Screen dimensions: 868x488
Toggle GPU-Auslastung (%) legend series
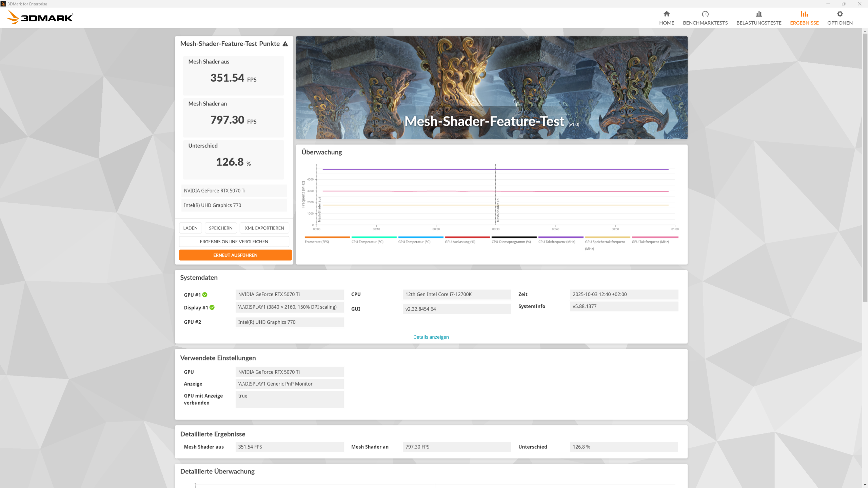[460, 242]
